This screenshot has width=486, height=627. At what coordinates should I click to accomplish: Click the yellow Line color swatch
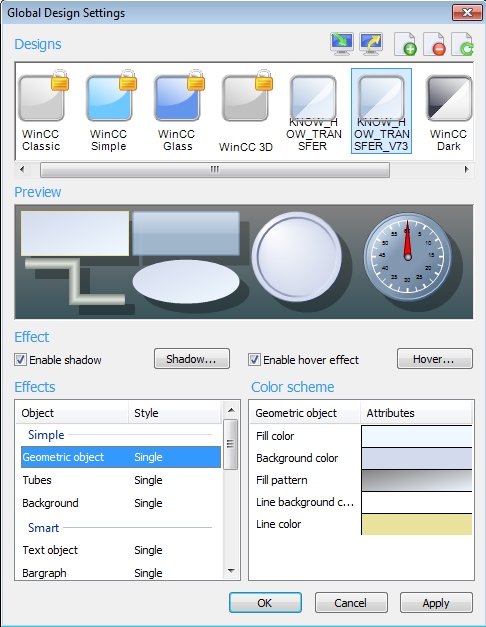pyautogui.click(x=417, y=524)
